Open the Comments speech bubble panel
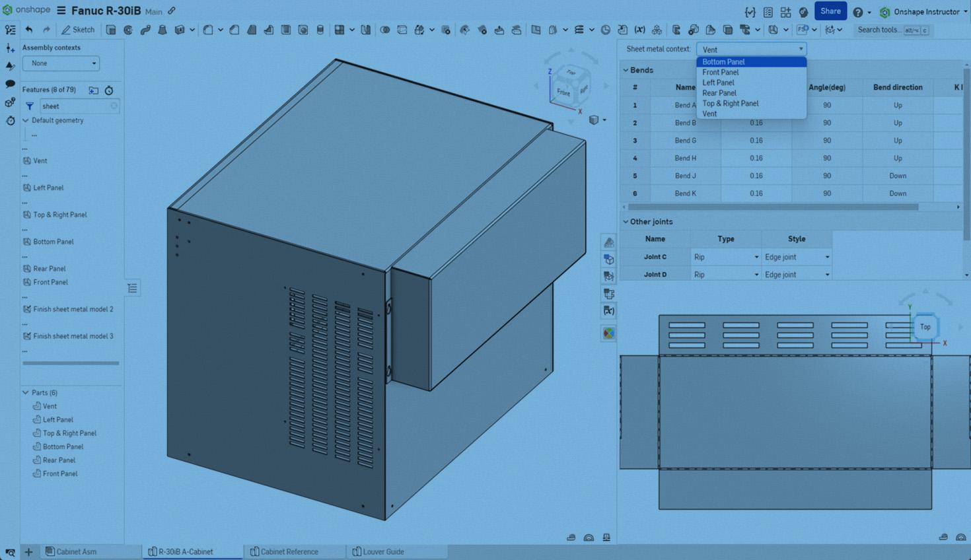Viewport: 971px width, 560px height. (x=10, y=84)
